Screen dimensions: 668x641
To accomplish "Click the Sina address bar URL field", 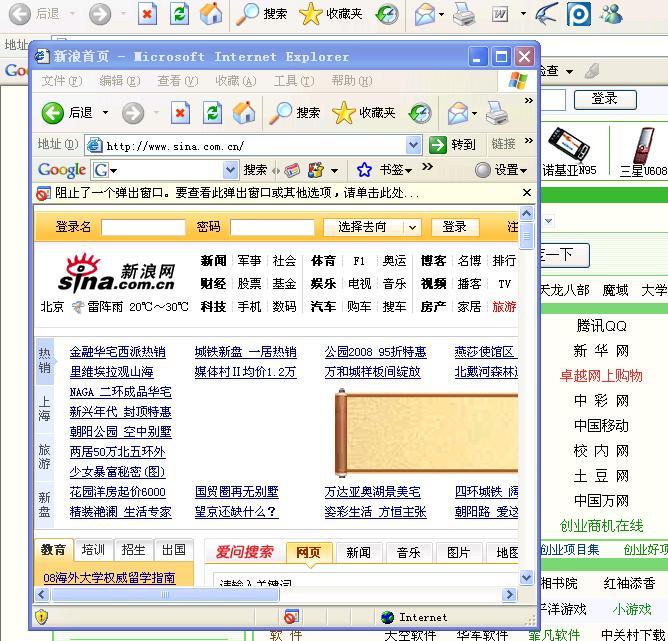I will pos(254,145).
